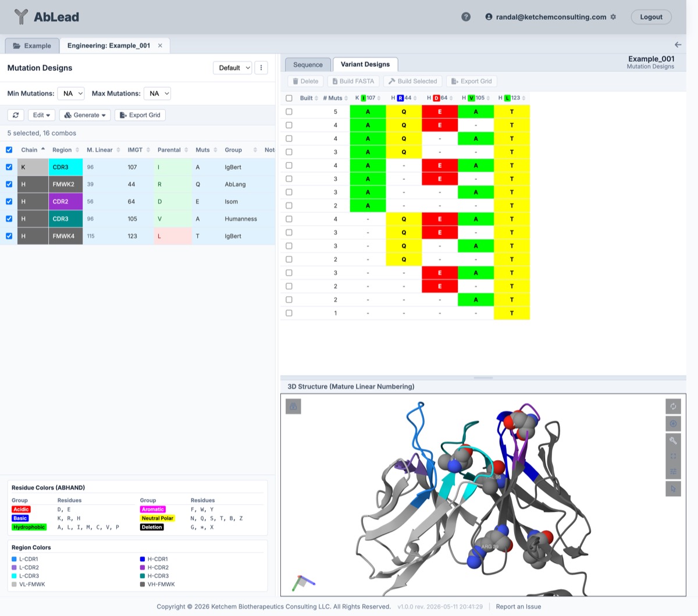698x616 pixels.
Task: Uncheck the K CDR3 row checkbox
Action: point(9,167)
